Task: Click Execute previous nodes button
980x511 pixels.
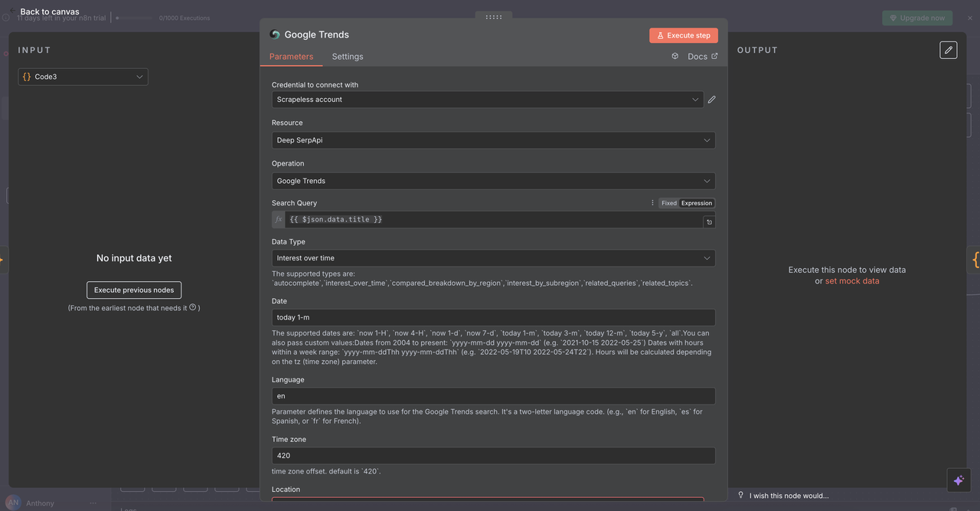Action: (x=134, y=290)
